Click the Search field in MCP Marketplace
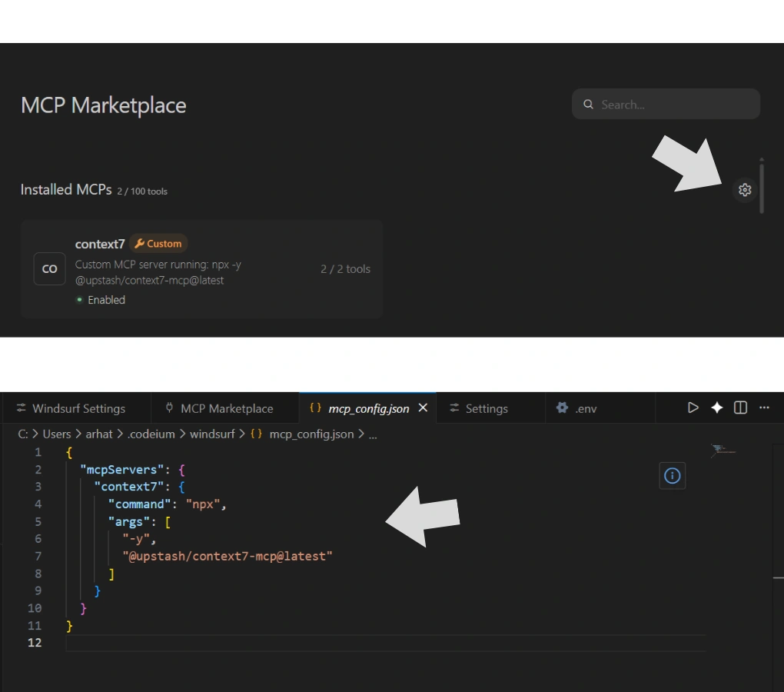The height and width of the screenshot is (692, 784). point(666,104)
